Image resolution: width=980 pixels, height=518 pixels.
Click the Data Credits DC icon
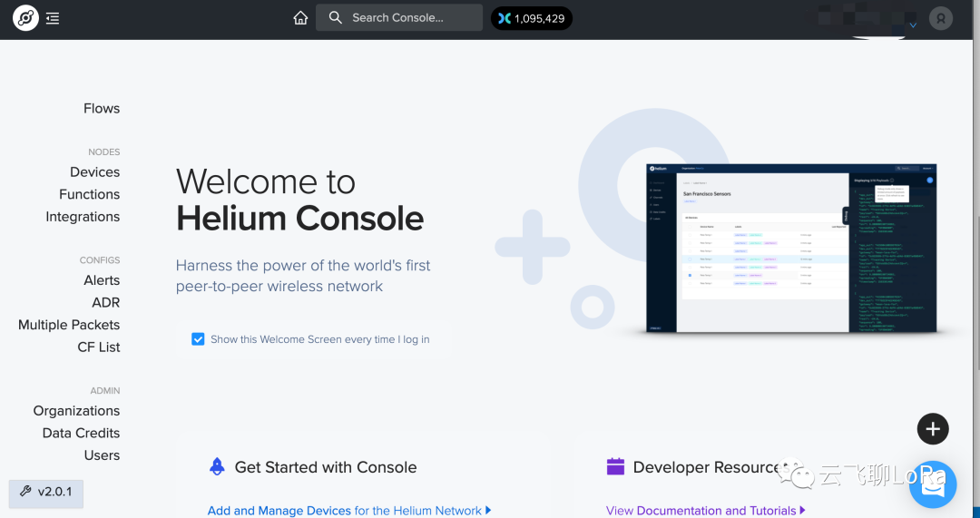pyautogui.click(x=505, y=18)
